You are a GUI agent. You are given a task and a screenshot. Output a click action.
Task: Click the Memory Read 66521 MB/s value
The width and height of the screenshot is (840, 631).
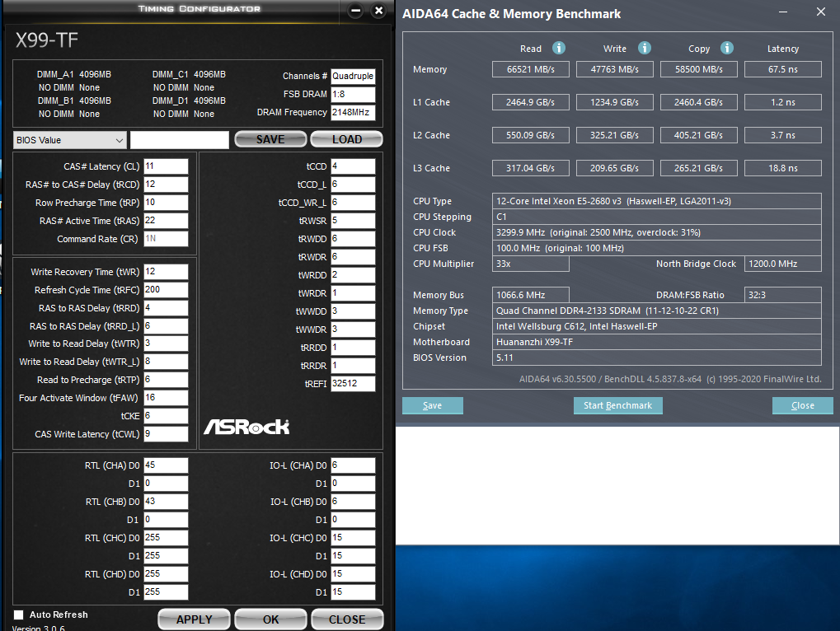pos(530,69)
